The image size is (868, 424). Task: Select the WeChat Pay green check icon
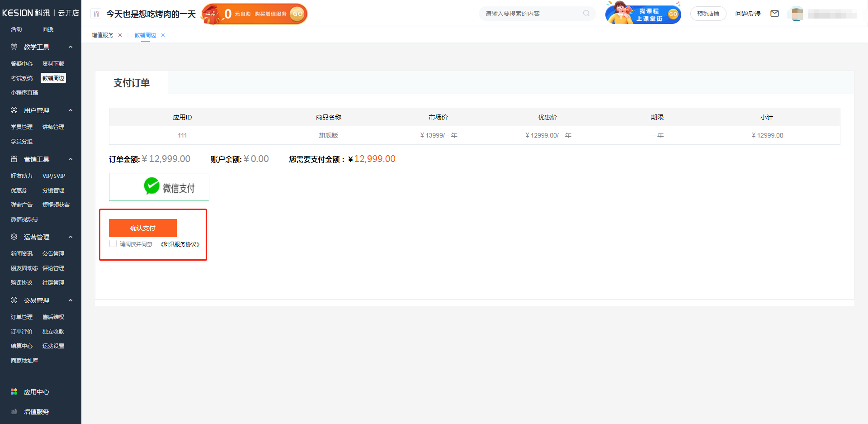point(151,186)
